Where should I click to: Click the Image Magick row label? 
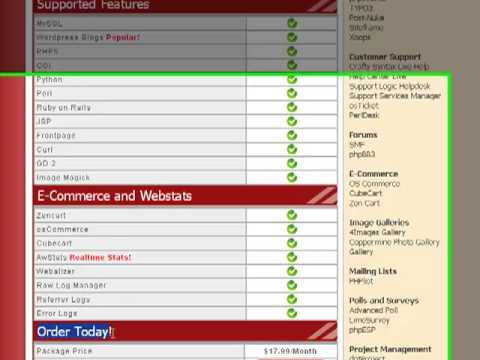coord(63,178)
